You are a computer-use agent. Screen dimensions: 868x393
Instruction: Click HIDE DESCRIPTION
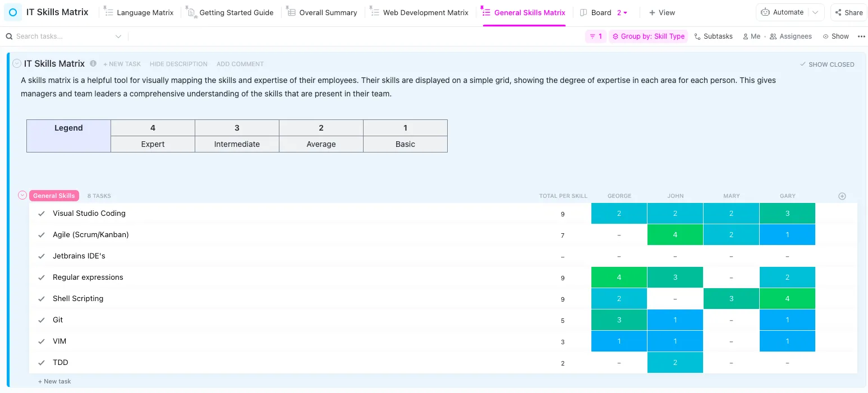click(178, 64)
